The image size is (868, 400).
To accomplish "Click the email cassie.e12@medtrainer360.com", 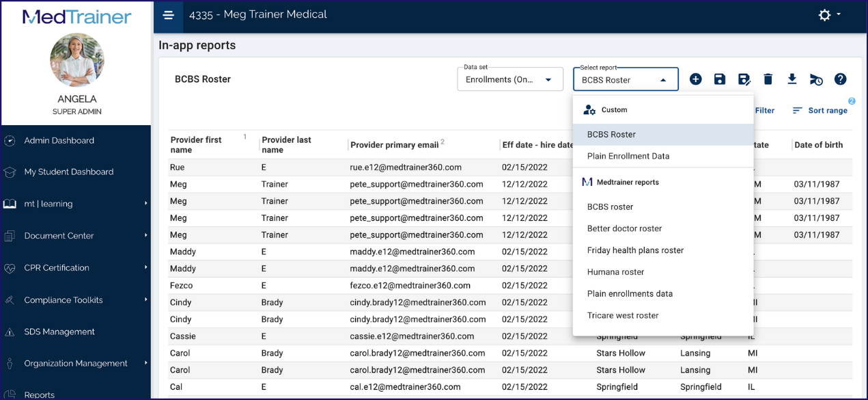I will click(412, 336).
